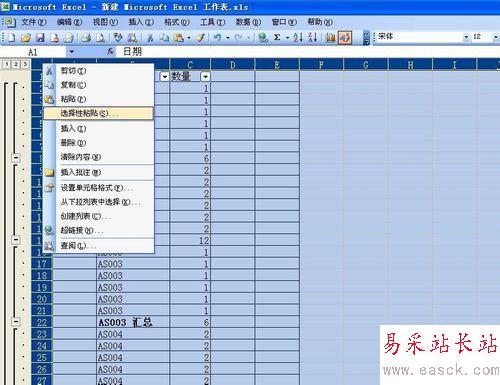Create a new blank workbook
This screenshot has width=500, height=385.
[11, 38]
